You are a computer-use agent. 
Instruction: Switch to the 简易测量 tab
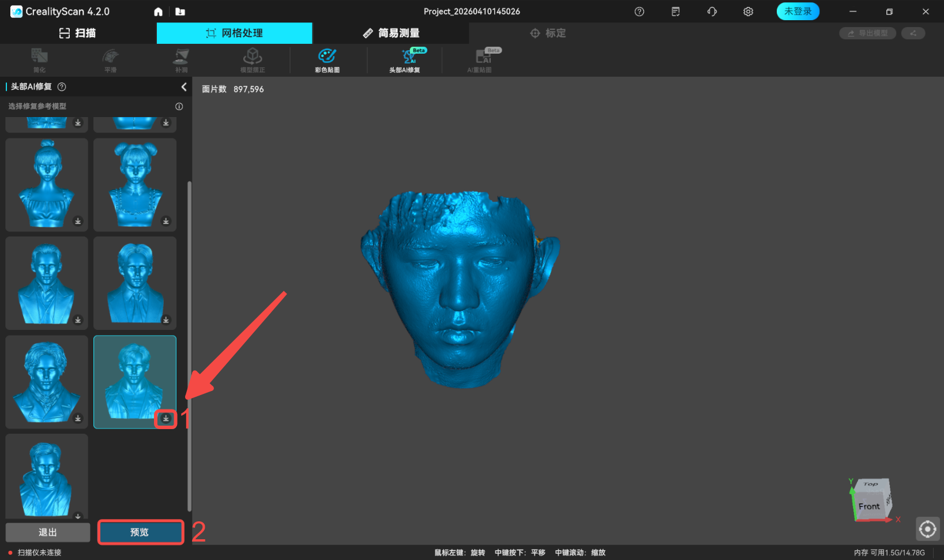click(x=391, y=33)
